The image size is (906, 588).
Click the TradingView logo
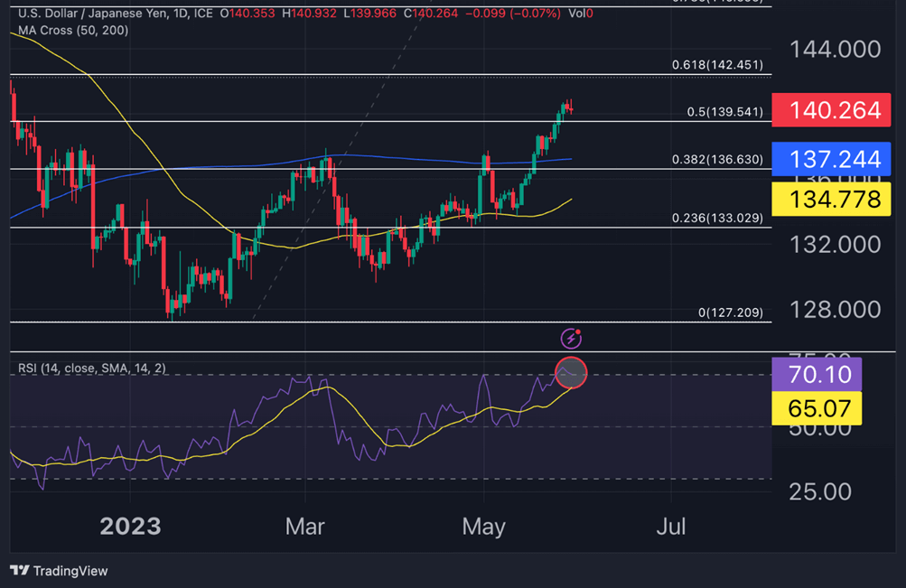tap(59, 571)
